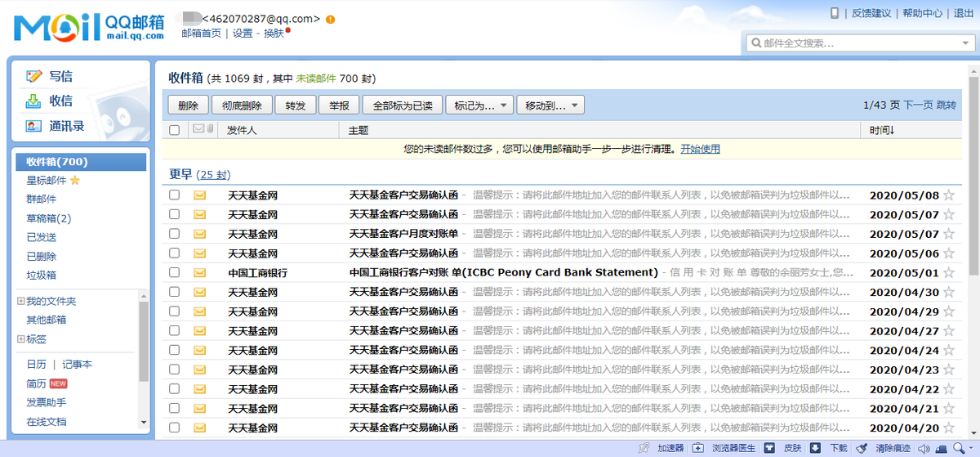Check the 2020/04/23 email checkbox
Screen dimensions: 980x457
(174, 370)
